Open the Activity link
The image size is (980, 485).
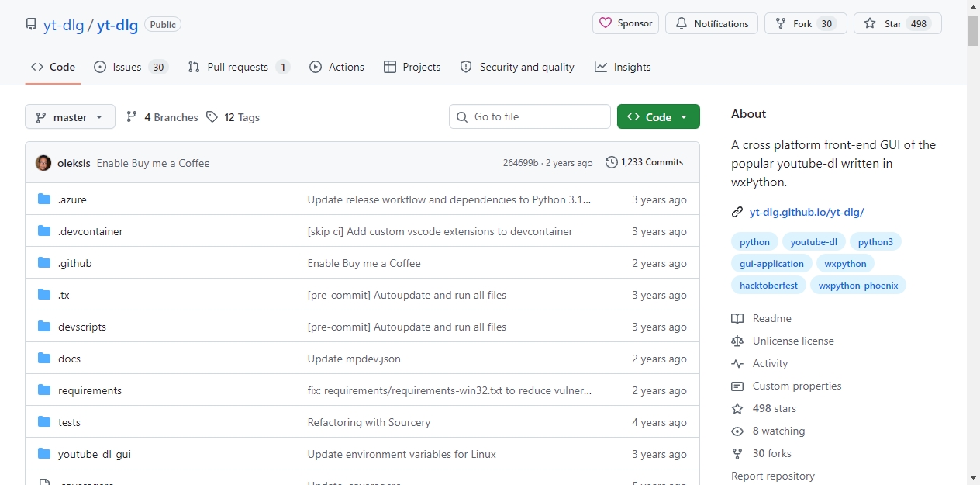(760, 363)
